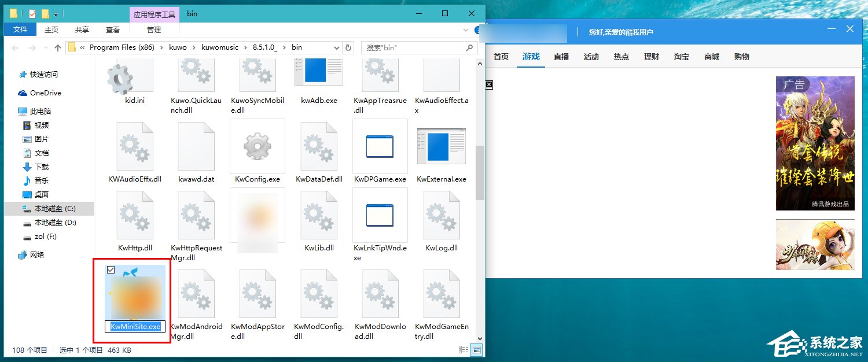Expand the quick access toolbar dropdown
868x362 pixels.
click(x=56, y=13)
